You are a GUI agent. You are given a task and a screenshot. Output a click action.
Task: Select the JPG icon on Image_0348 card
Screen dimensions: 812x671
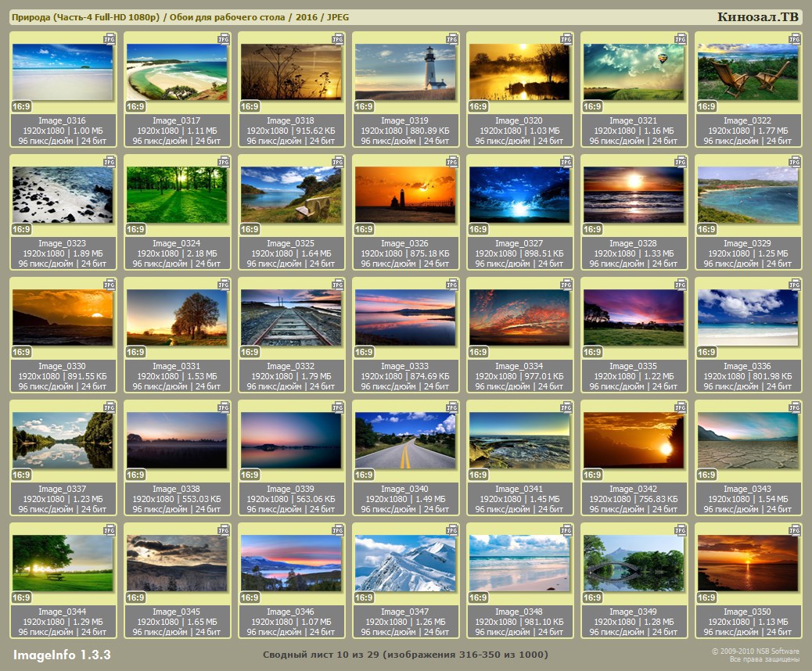566,530
